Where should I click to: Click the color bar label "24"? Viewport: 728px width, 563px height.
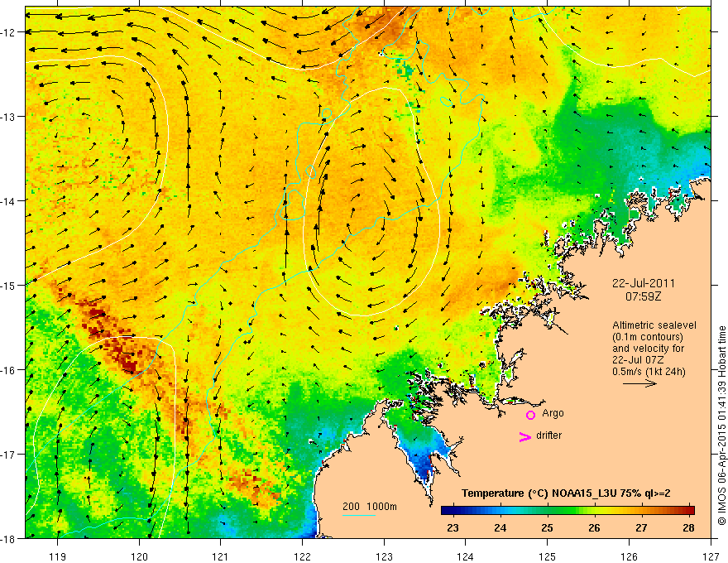[x=500, y=527]
